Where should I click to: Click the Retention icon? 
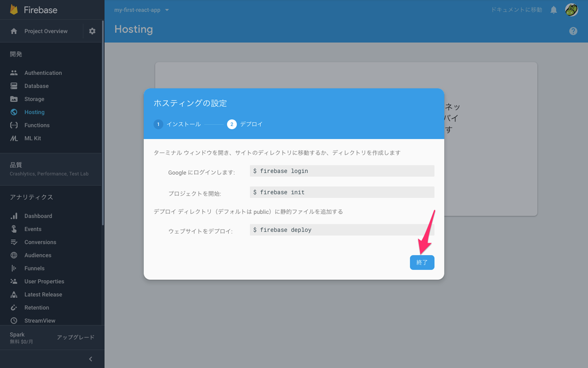coord(14,308)
